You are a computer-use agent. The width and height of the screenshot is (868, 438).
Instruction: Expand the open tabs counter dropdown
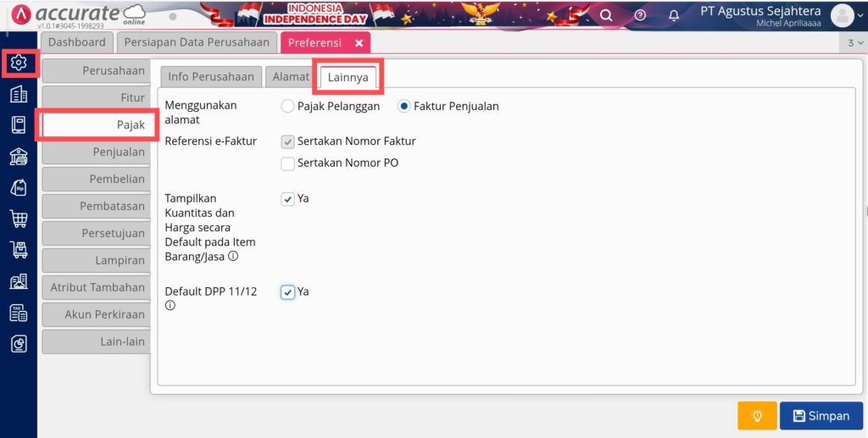[854, 42]
